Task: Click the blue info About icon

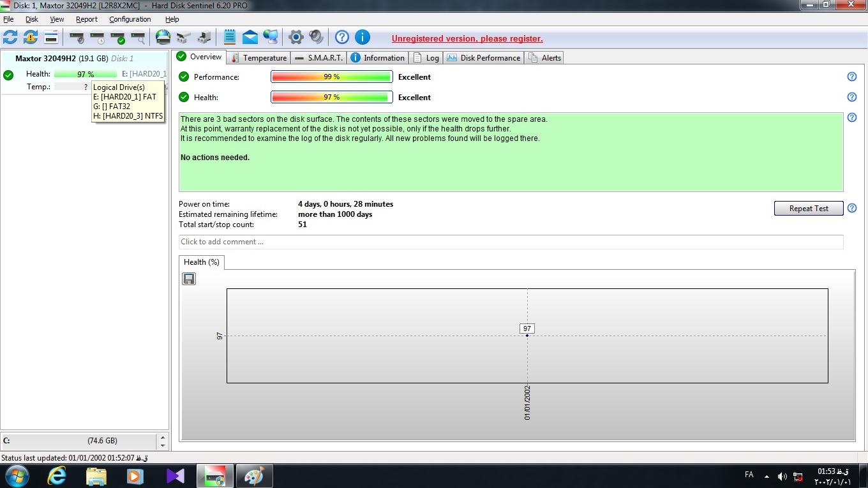Action: [x=363, y=38]
